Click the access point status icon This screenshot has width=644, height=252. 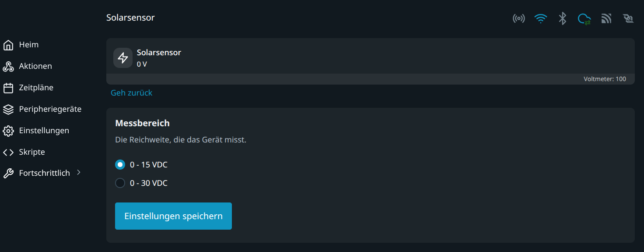click(x=518, y=18)
